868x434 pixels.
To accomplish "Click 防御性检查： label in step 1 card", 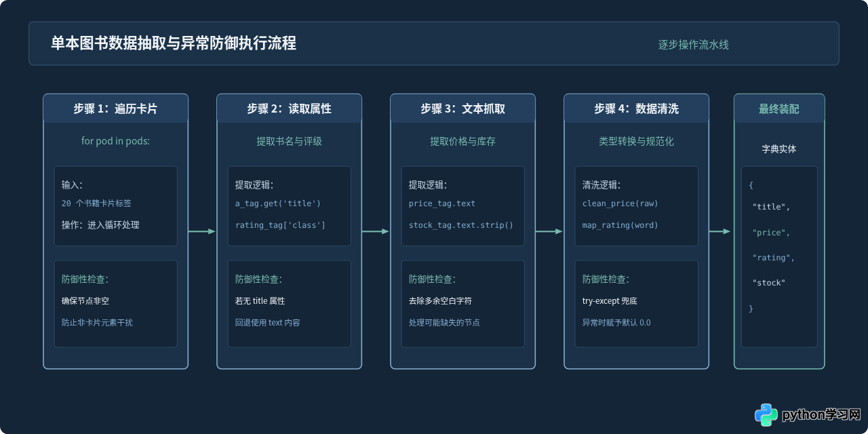I will coord(85,279).
